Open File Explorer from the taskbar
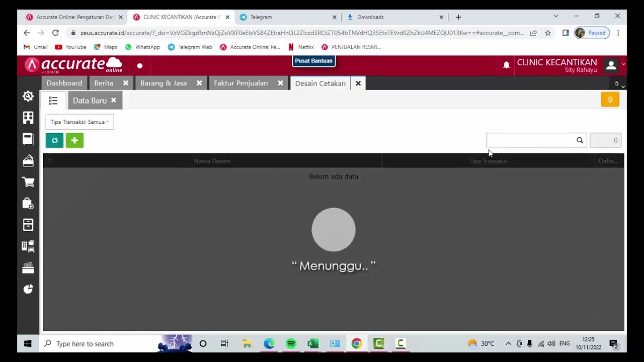The height and width of the screenshot is (362, 644). [x=247, y=344]
